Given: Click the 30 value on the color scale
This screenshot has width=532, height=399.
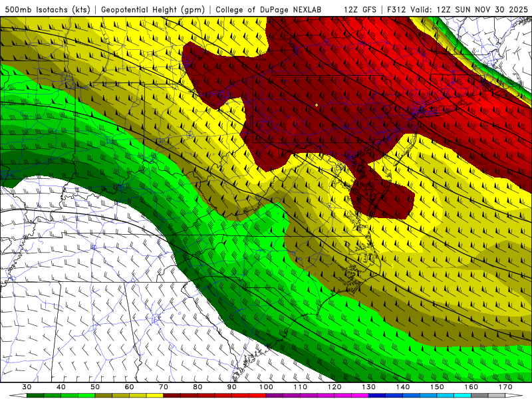Looking at the screenshot, I should [27, 387].
